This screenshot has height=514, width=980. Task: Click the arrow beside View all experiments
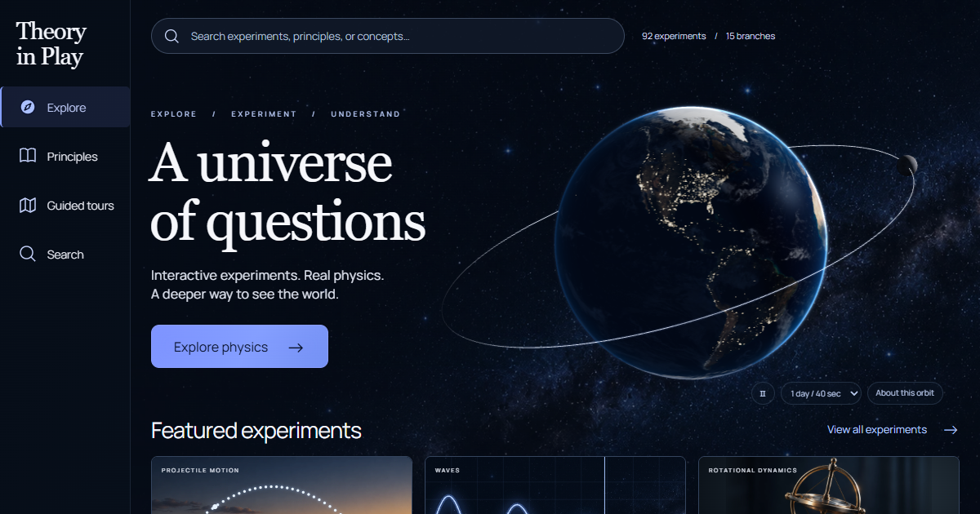click(x=951, y=430)
